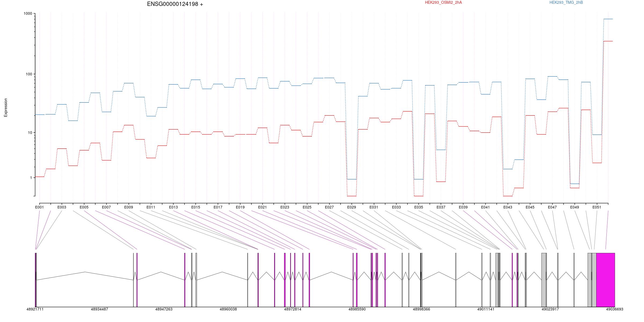
Task: Click exon label E019
Action: [240, 207]
